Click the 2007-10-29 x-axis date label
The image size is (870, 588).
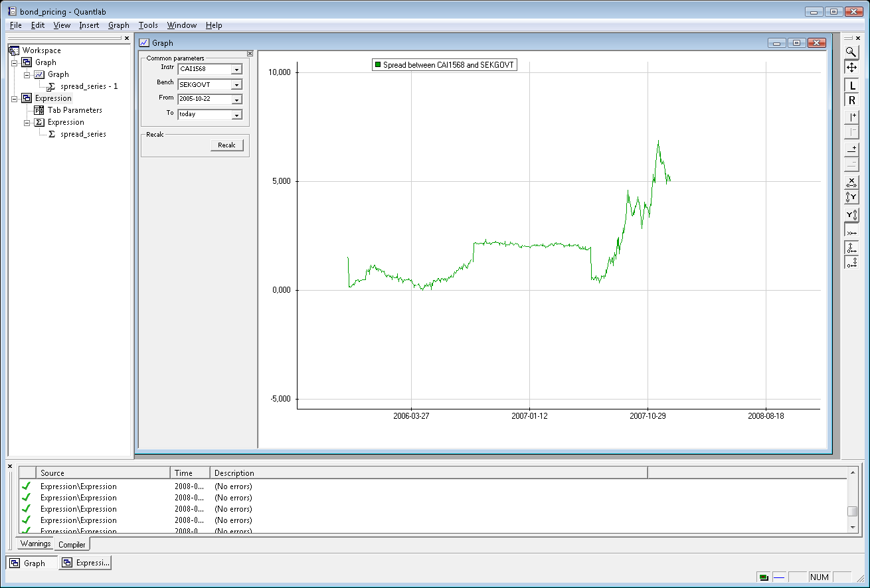(648, 416)
